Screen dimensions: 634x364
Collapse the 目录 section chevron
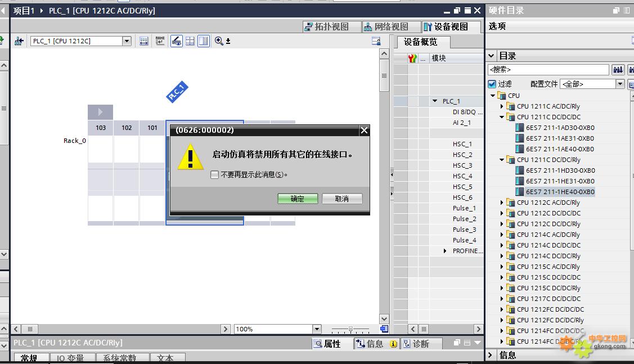[491, 56]
